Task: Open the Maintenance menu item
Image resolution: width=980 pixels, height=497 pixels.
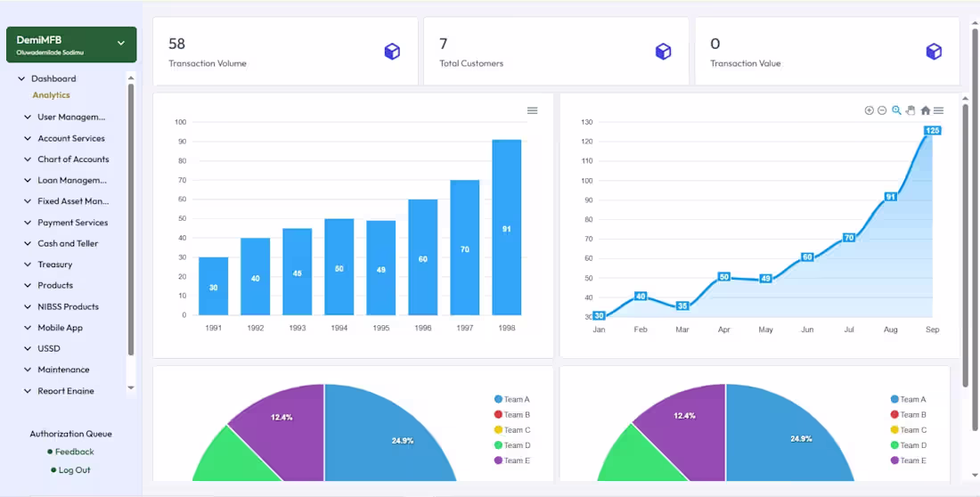Action: 57,370
